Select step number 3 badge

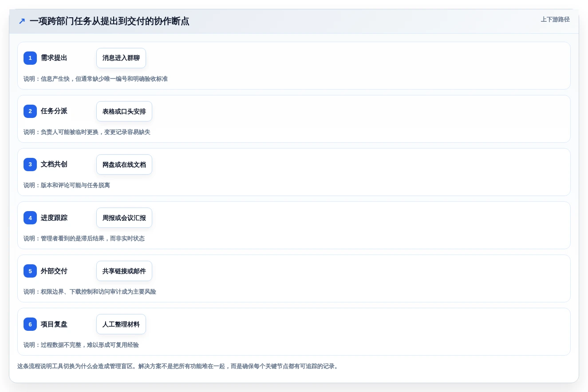coord(30,165)
